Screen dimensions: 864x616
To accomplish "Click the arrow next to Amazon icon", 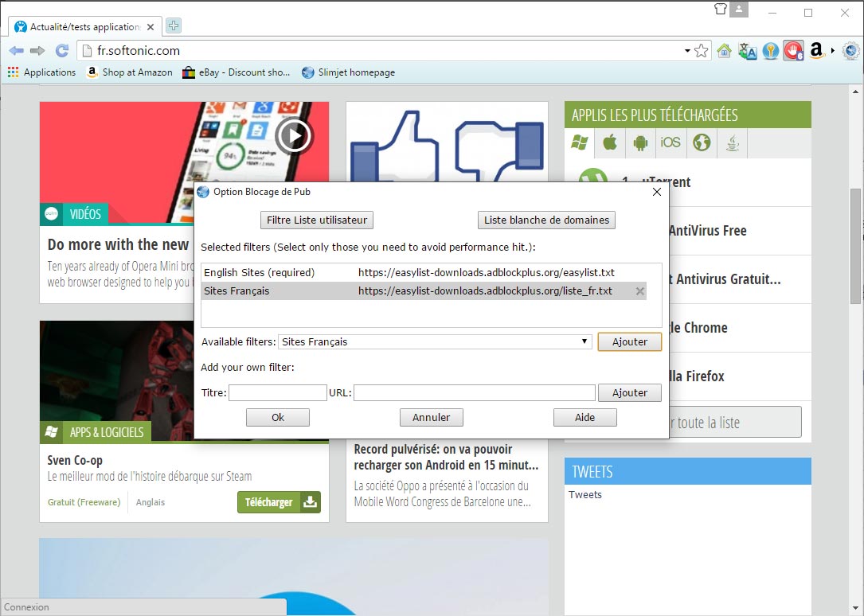I will pyautogui.click(x=833, y=51).
